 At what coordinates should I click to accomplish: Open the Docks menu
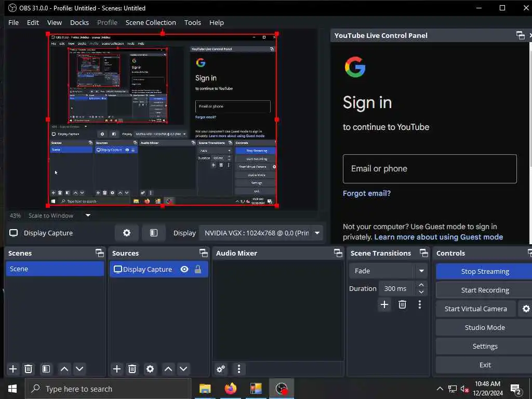click(79, 22)
